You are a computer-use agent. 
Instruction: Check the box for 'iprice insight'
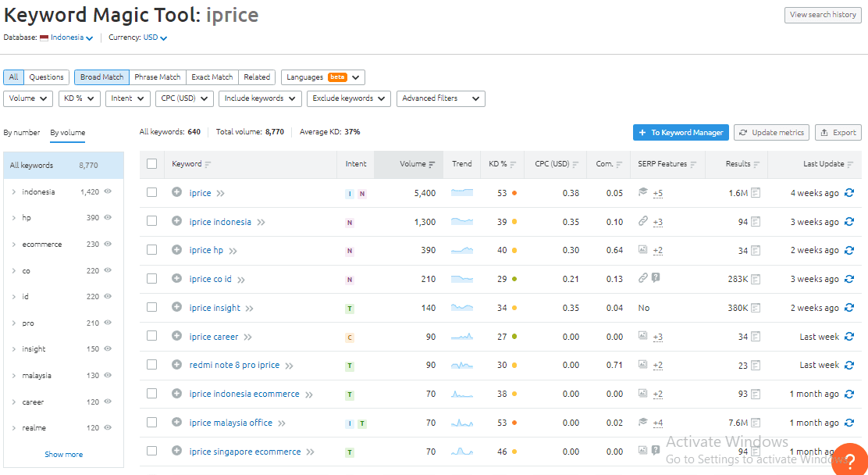(x=151, y=307)
